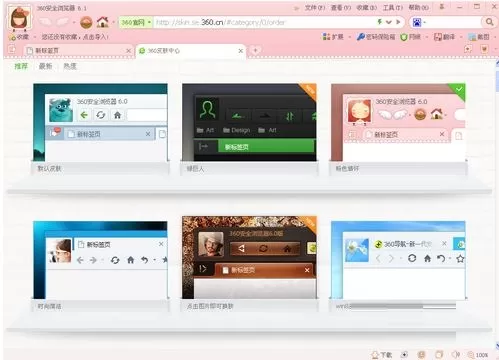Image resolution: width=499 pixels, height=360 pixels.
Task: Click the eye-shaped icon in status bar
Action: (404, 355)
